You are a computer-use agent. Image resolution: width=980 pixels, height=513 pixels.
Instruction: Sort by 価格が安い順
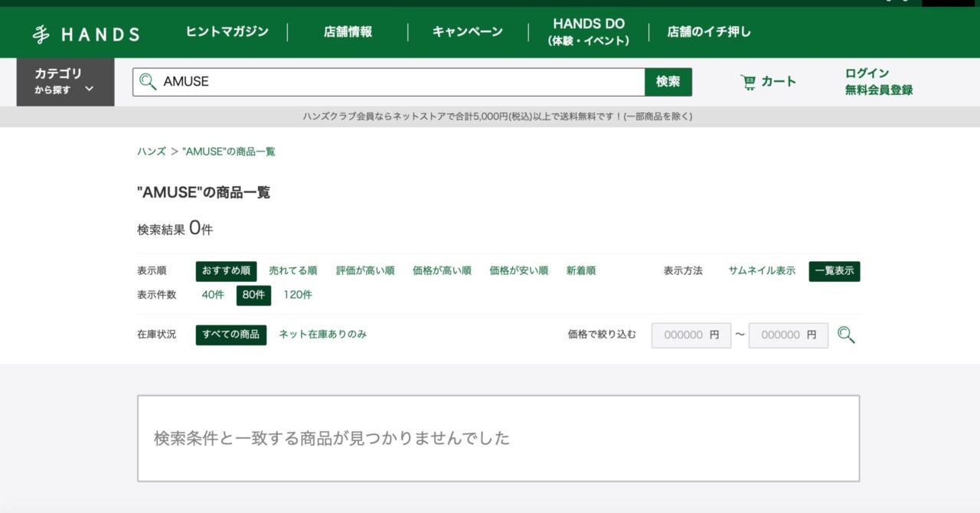(x=519, y=271)
